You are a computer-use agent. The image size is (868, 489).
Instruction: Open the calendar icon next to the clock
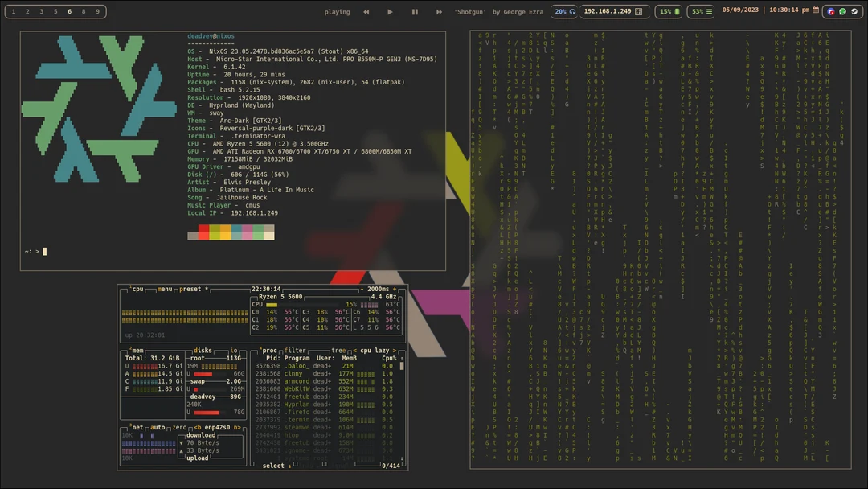point(815,12)
